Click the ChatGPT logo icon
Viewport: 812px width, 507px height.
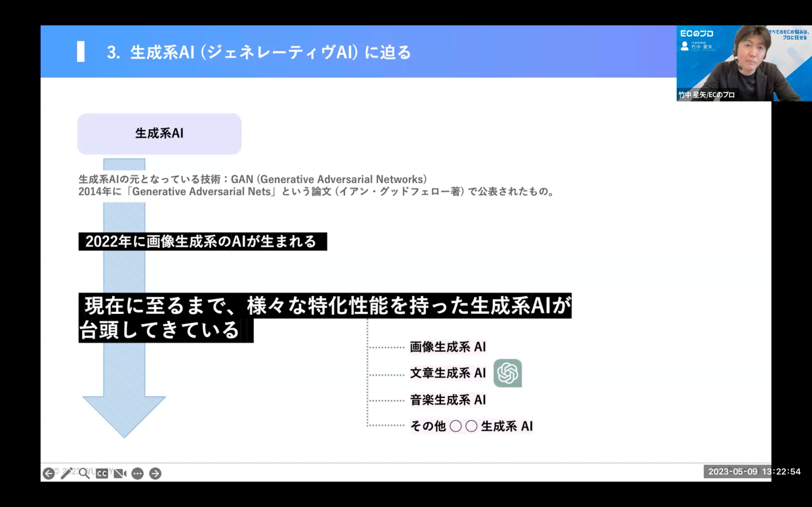point(507,373)
